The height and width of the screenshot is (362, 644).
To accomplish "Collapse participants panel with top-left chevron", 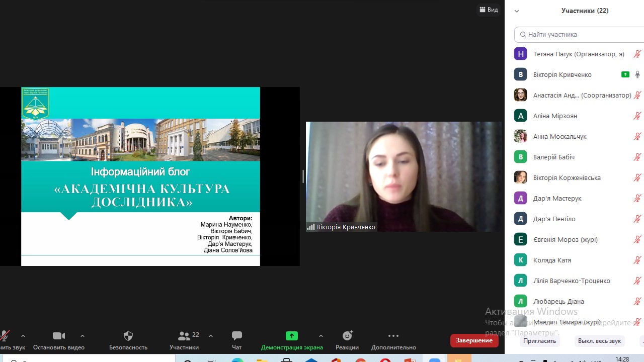I will point(517,11).
